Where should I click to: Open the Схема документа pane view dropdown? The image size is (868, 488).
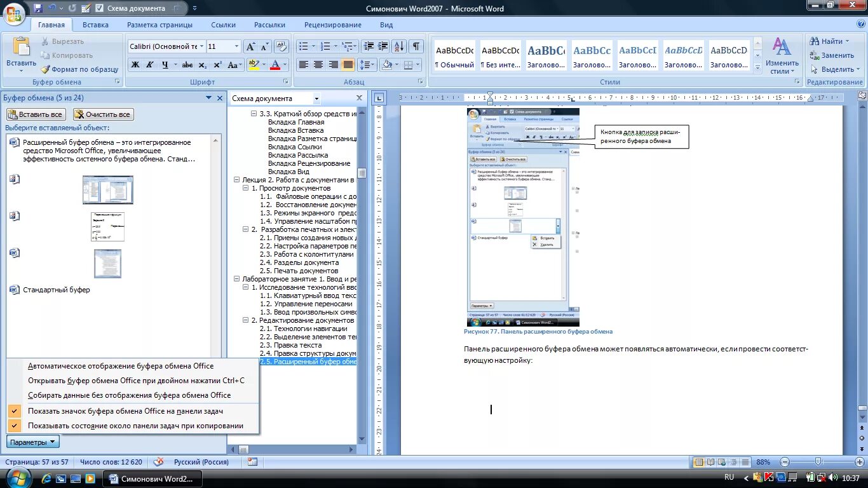click(316, 98)
